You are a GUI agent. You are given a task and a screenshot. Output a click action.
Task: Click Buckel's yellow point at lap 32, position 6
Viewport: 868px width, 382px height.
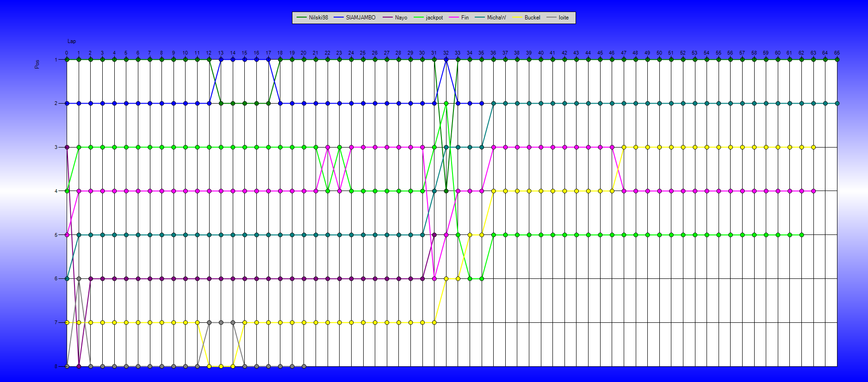pyautogui.click(x=446, y=278)
